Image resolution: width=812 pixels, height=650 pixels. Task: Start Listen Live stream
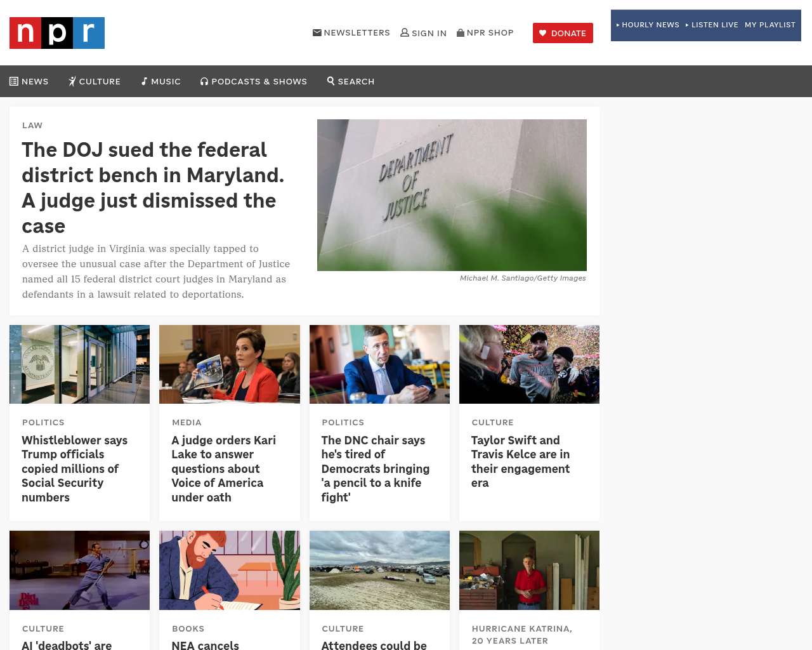(712, 25)
